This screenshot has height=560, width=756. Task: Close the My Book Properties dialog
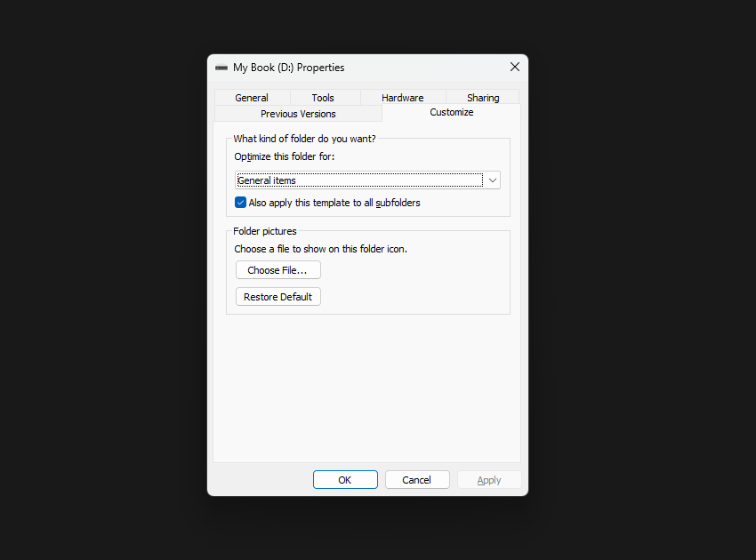(x=514, y=68)
